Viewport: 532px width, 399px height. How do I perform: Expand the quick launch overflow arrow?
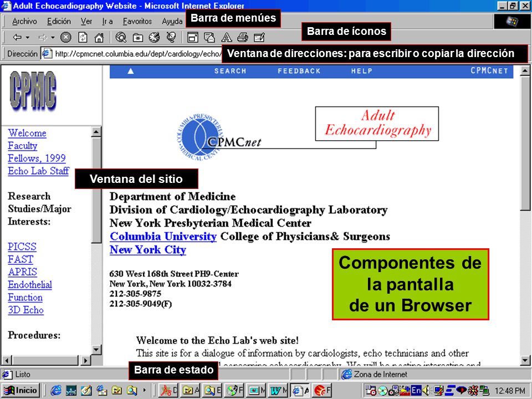(x=145, y=390)
